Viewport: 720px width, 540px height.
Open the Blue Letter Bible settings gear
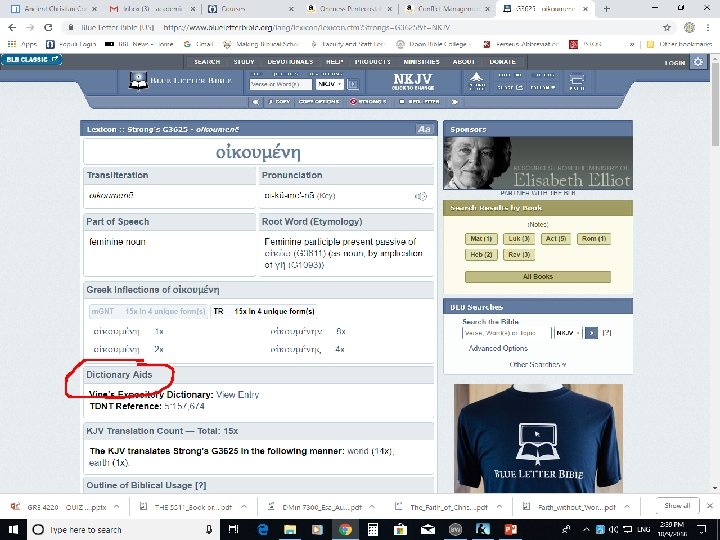pos(698,62)
